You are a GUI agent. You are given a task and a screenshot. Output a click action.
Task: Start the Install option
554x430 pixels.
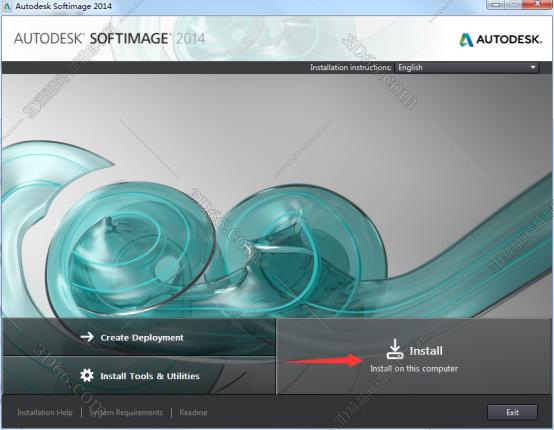point(414,356)
